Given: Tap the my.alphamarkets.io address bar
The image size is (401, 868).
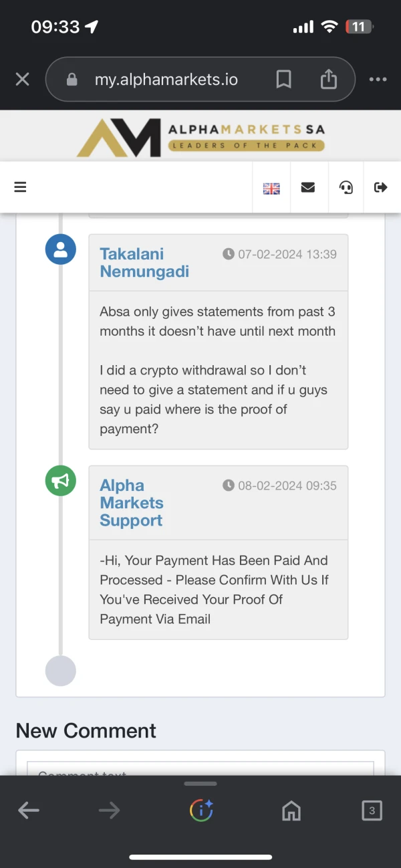Looking at the screenshot, I should coord(166,80).
